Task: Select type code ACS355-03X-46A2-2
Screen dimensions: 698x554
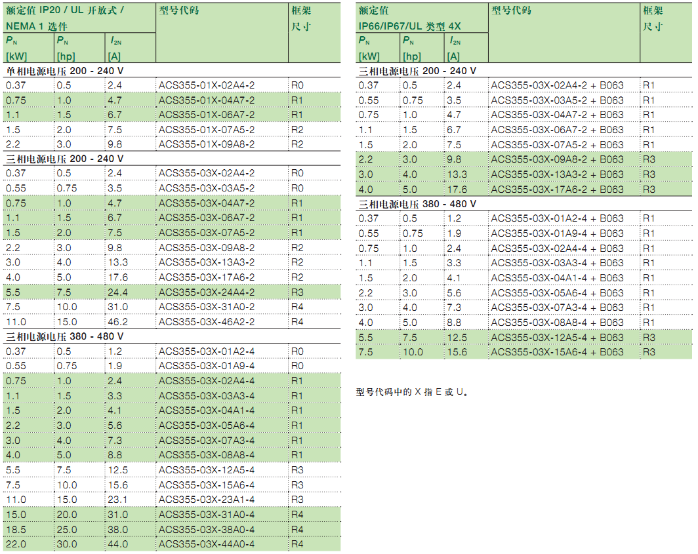Action: point(207,322)
